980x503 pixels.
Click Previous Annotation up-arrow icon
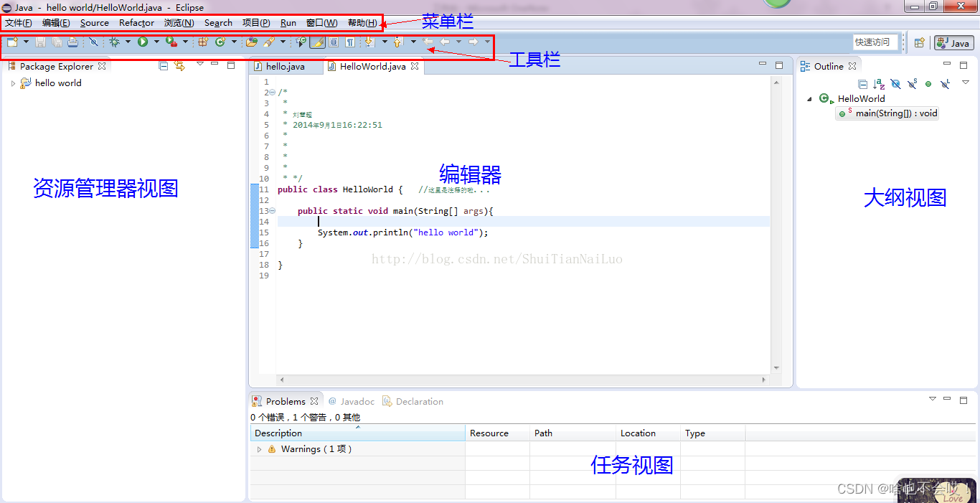398,42
